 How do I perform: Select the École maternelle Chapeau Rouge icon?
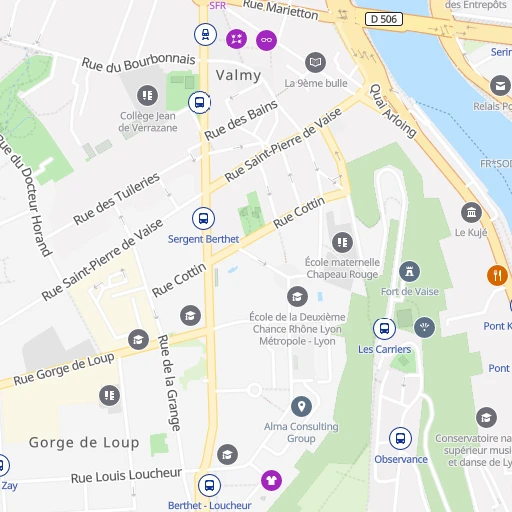(x=342, y=242)
